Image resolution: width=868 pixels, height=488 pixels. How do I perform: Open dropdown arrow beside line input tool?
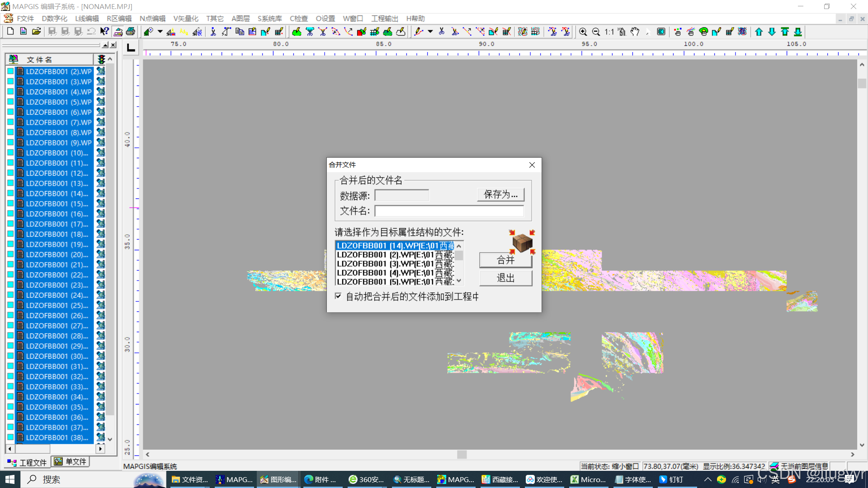[430, 31]
